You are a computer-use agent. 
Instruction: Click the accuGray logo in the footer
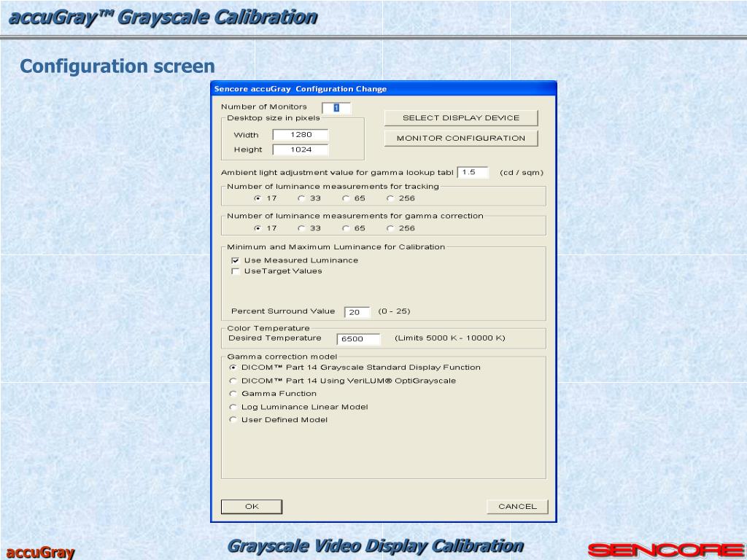(x=41, y=553)
